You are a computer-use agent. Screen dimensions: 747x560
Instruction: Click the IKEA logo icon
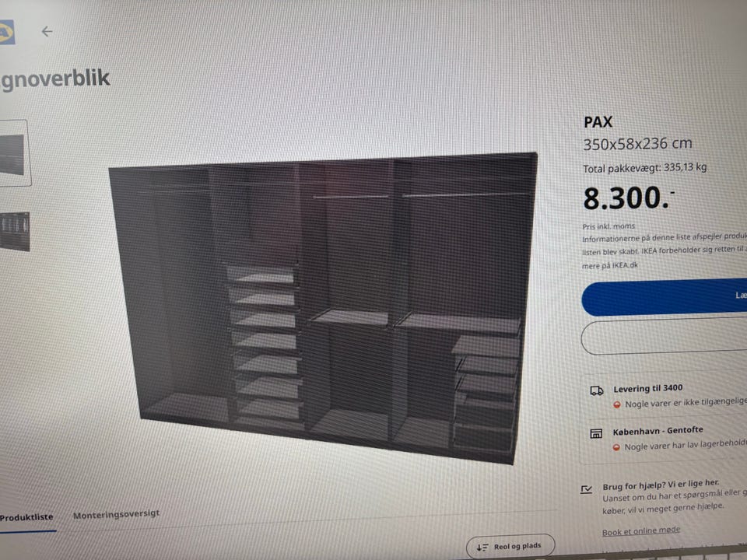pos(7,33)
